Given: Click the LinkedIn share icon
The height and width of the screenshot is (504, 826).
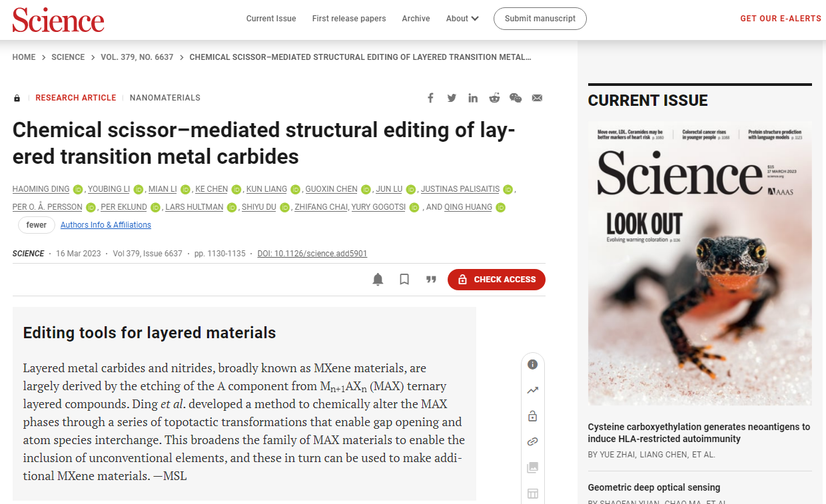Looking at the screenshot, I should (473, 98).
